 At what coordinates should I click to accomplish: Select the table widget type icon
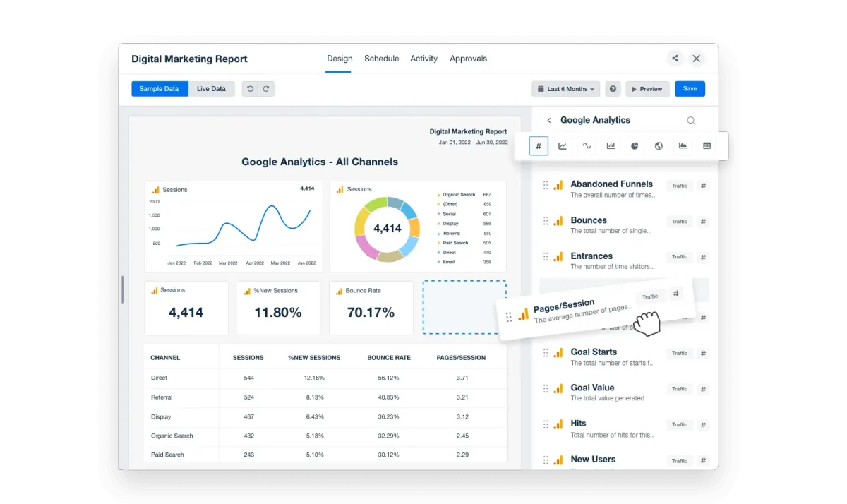(707, 146)
